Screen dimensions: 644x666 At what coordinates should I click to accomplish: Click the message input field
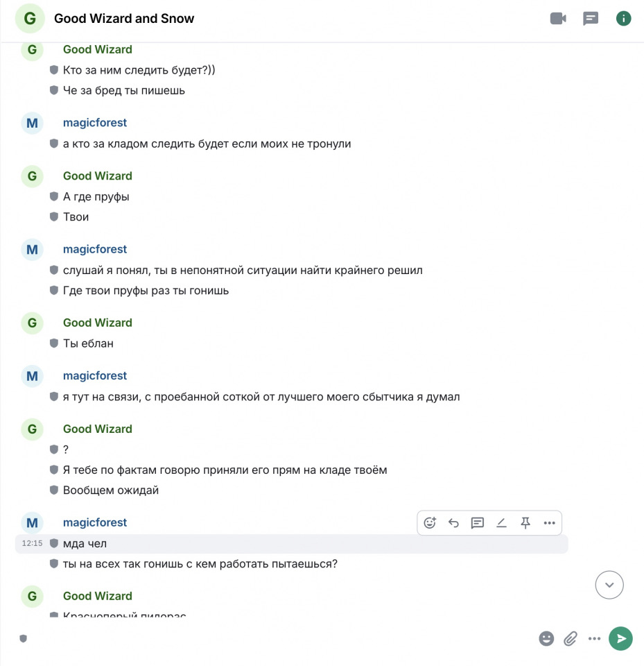click(x=280, y=638)
